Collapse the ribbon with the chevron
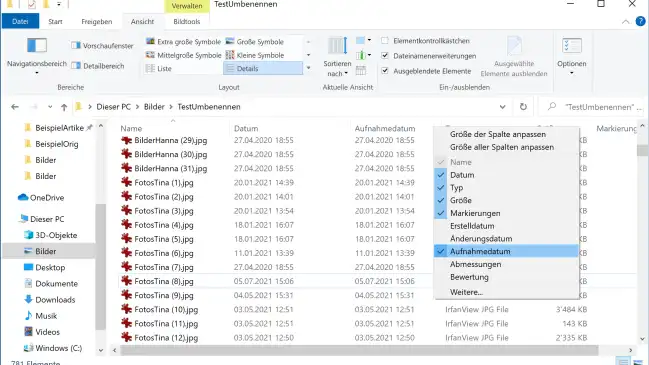The height and width of the screenshot is (365, 649). [x=625, y=22]
